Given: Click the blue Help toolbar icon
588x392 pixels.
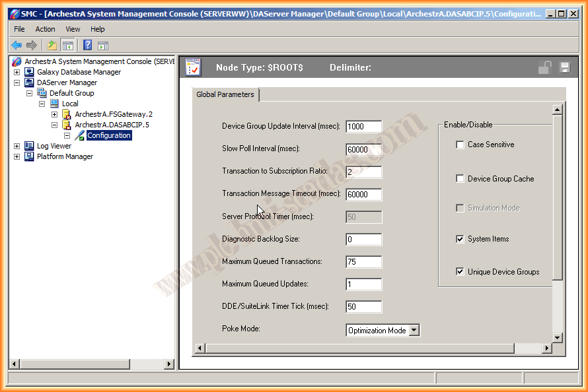Looking at the screenshot, I should (x=87, y=46).
